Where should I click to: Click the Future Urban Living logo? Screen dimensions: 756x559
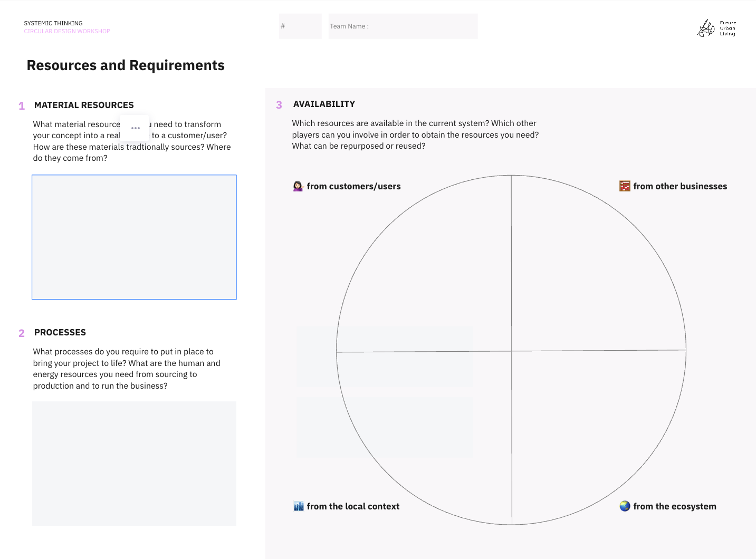click(x=716, y=28)
